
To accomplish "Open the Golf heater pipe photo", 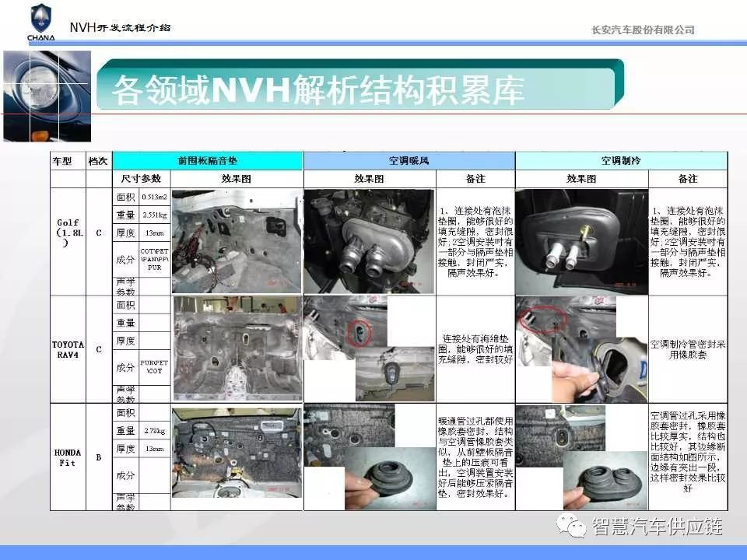I will [369, 241].
